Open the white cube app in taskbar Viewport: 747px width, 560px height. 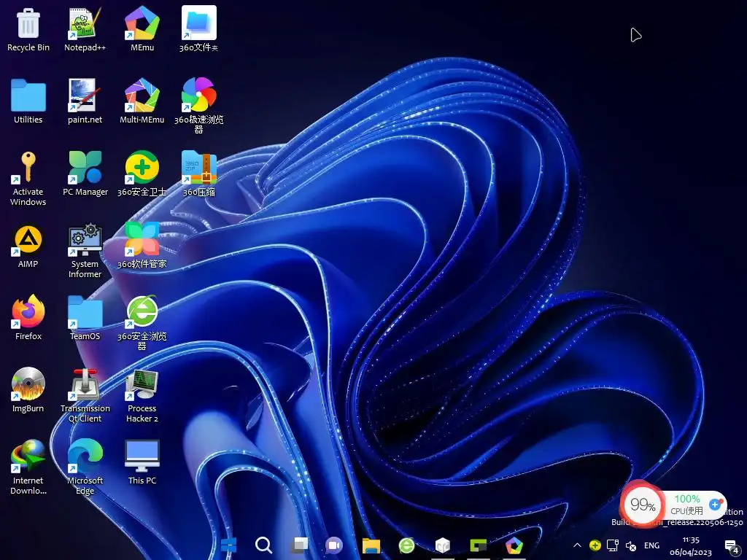click(443, 545)
